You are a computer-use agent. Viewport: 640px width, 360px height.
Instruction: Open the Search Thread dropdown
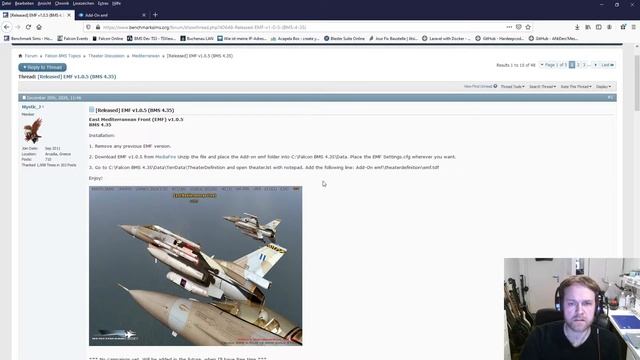point(542,87)
